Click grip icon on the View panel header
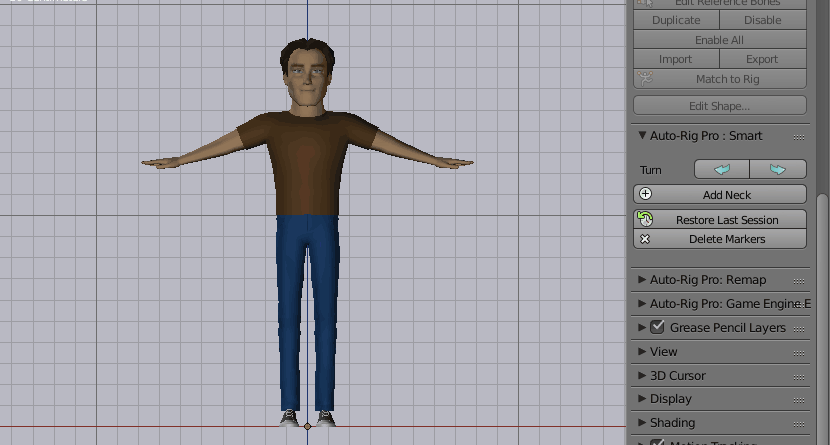Image resolution: width=830 pixels, height=445 pixels. [x=798, y=352]
